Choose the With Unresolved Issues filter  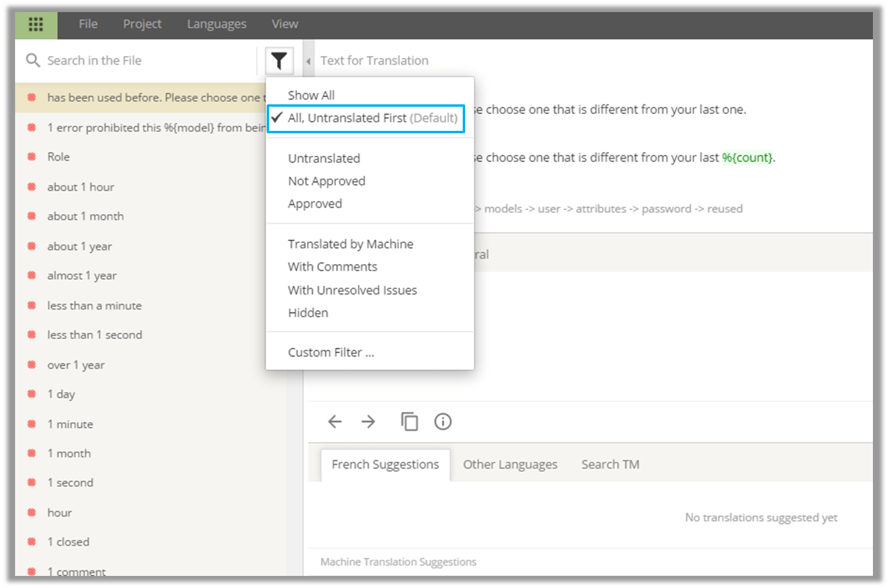[352, 290]
